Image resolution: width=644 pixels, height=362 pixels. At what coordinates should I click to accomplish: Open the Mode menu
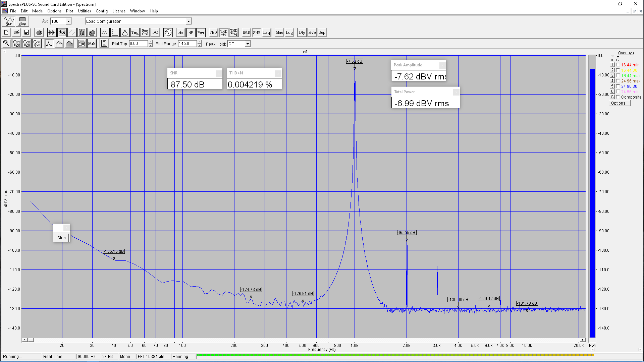[x=37, y=11]
